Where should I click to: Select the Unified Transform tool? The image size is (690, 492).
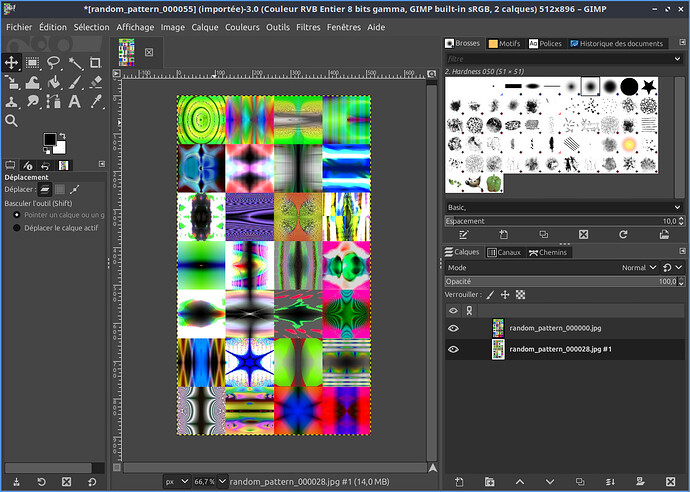coord(11,82)
